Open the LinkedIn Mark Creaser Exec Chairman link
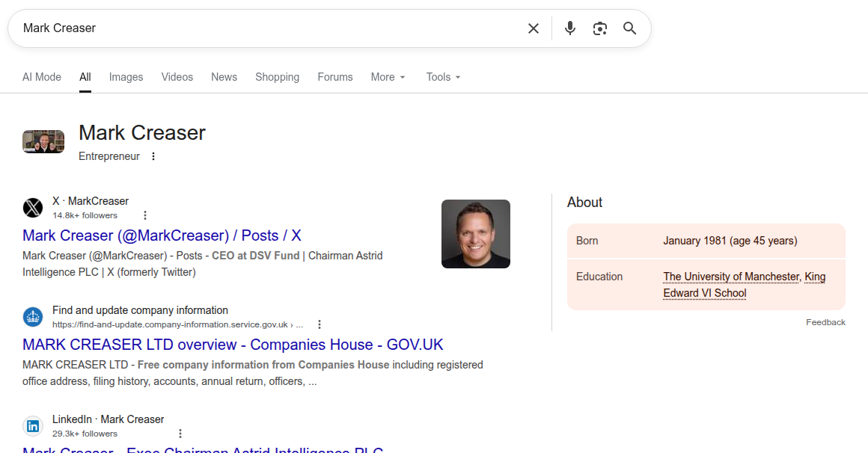868x453 pixels. (203, 449)
